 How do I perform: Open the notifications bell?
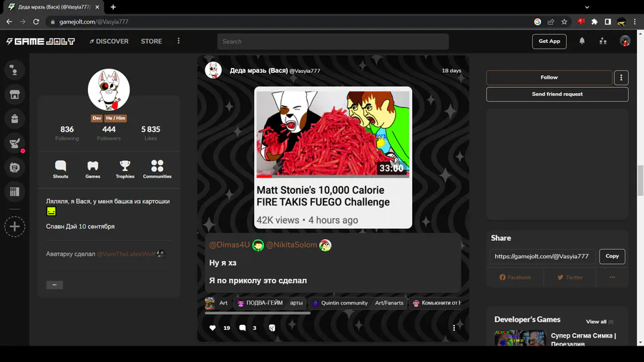582,41
